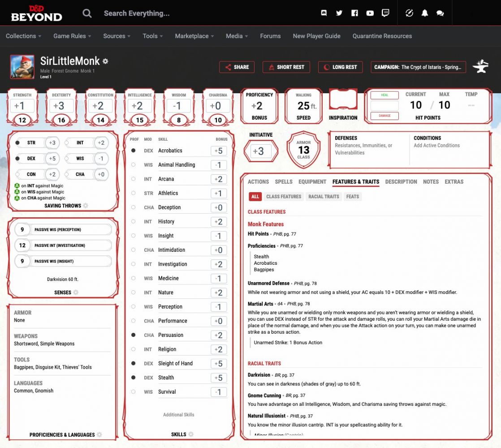This screenshot has width=501, height=448.
Task: Click the advantage icon for CHA against Magic
Action: coord(17,198)
